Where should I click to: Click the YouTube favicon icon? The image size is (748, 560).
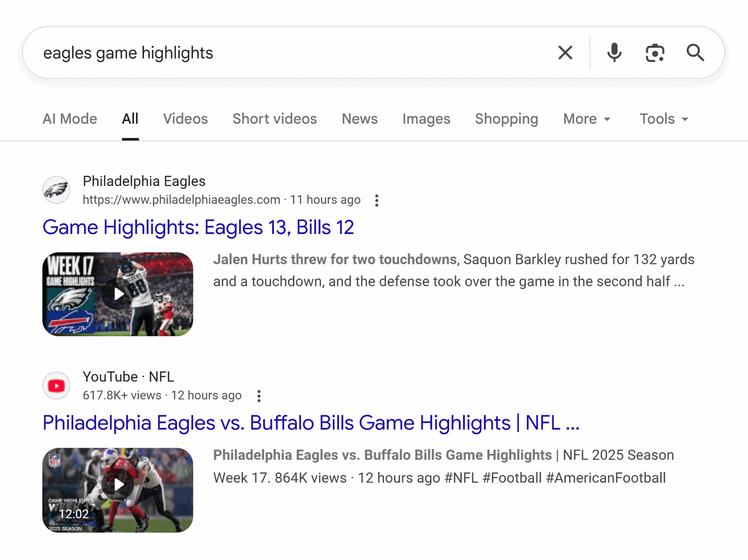tap(56, 386)
